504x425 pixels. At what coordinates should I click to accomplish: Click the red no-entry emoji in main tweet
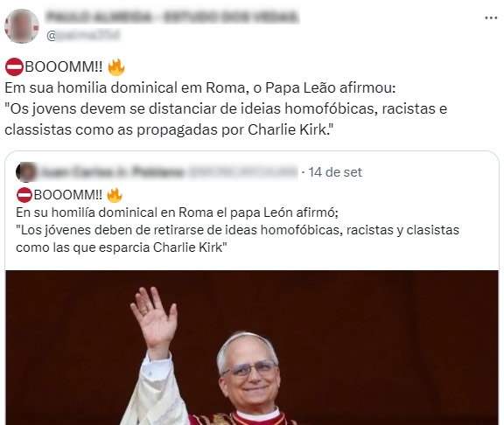[14, 67]
